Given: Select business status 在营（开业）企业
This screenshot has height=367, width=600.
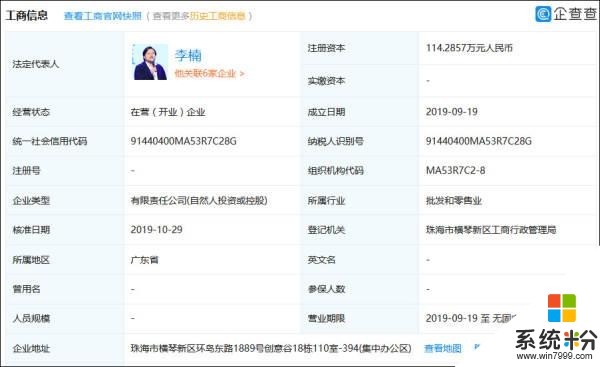Looking at the screenshot, I should click(x=168, y=112).
